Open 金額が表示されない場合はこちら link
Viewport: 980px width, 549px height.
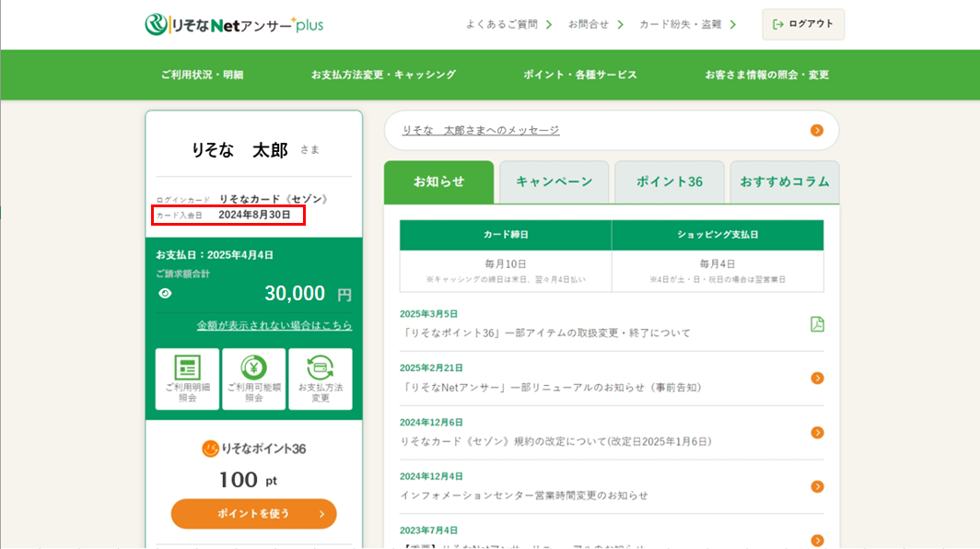274,325
